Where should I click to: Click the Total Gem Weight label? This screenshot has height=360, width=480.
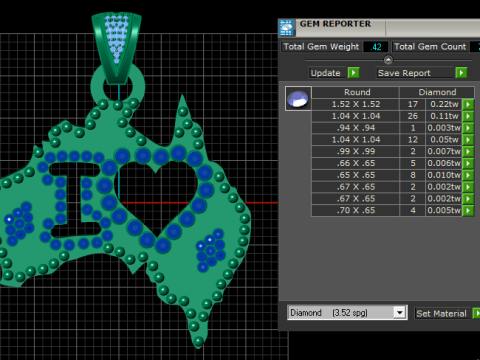click(x=321, y=47)
